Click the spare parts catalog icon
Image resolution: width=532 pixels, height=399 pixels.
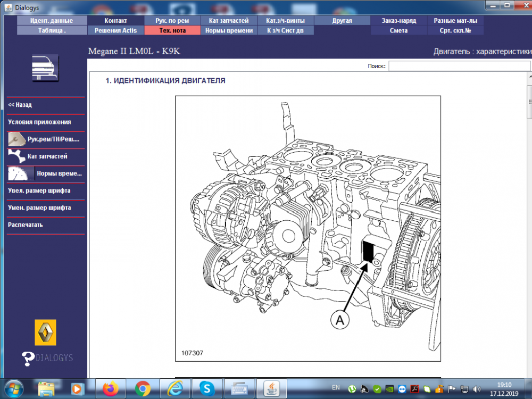[16, 156]
